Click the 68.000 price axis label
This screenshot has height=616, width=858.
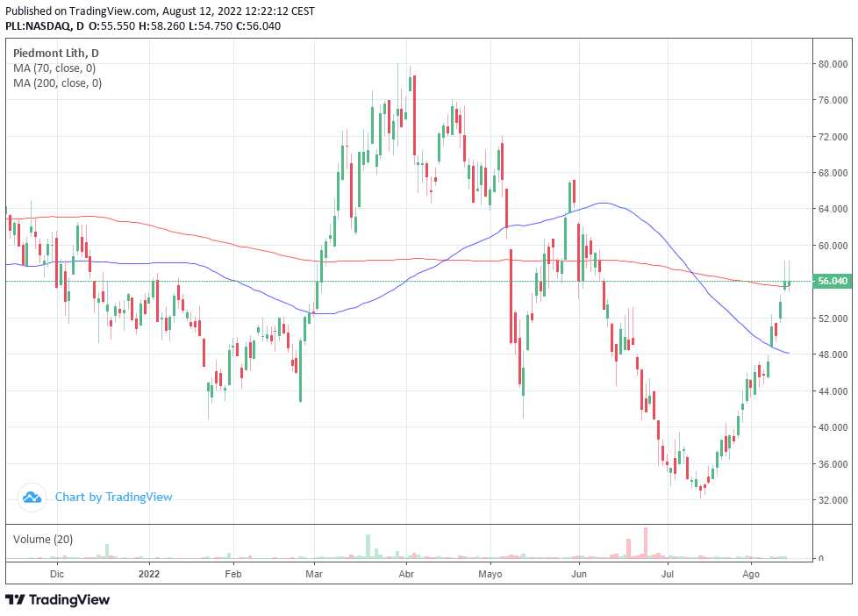[x=833, y=173]
